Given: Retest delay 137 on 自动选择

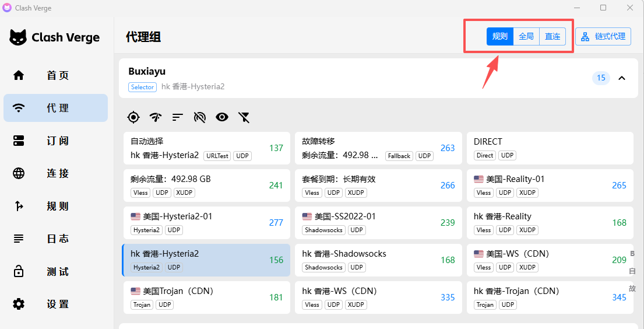Looking at the screenshot, I should coord(276,148).
